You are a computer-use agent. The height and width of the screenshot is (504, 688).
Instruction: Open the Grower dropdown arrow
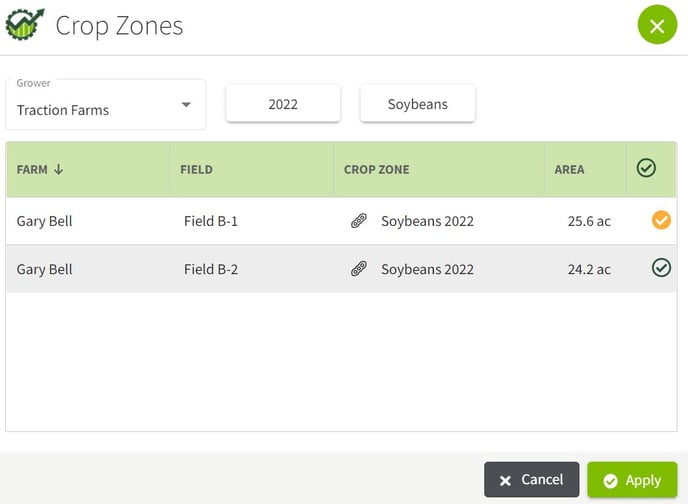pos(186,105)
